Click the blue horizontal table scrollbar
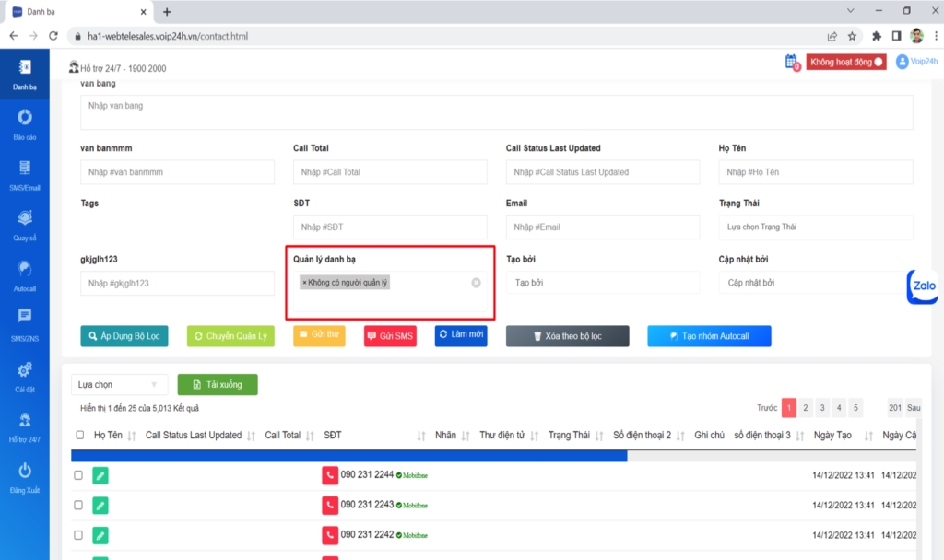The height and width of the screenshot is (560, 944). [x=348, y=455]
